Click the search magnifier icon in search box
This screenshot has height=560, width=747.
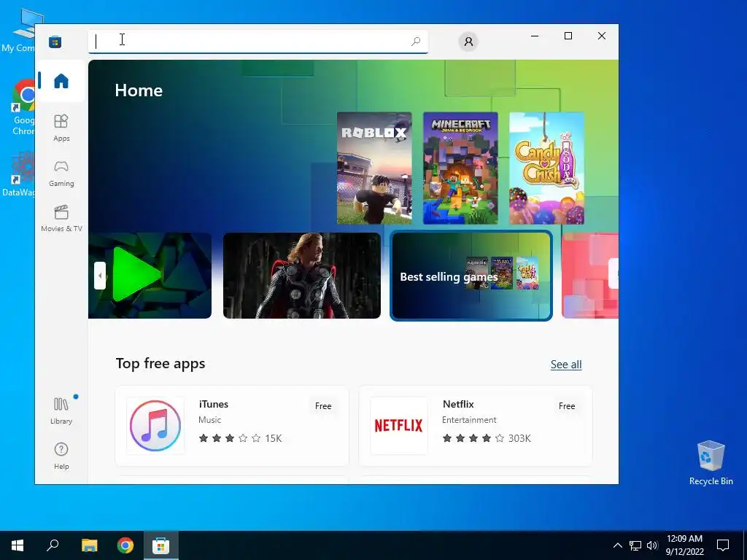tap(416, 42)
